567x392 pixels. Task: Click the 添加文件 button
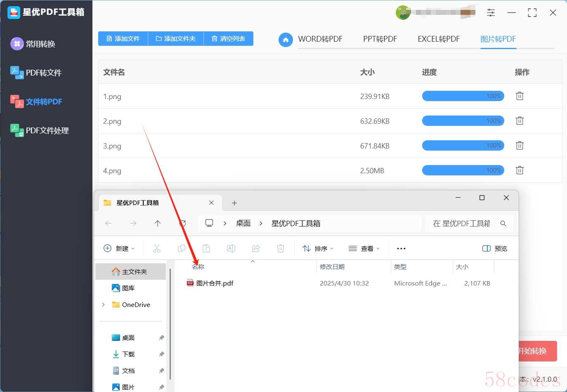(123, 38)
